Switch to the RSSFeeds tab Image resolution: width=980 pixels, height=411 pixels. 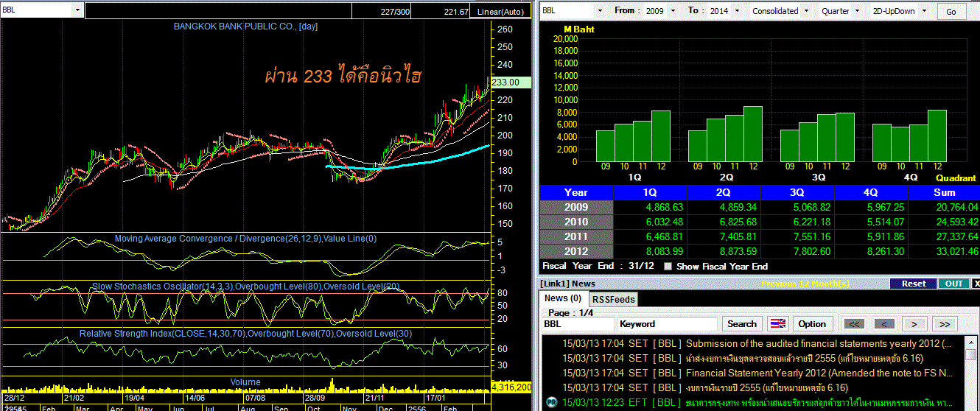[613, 299]
